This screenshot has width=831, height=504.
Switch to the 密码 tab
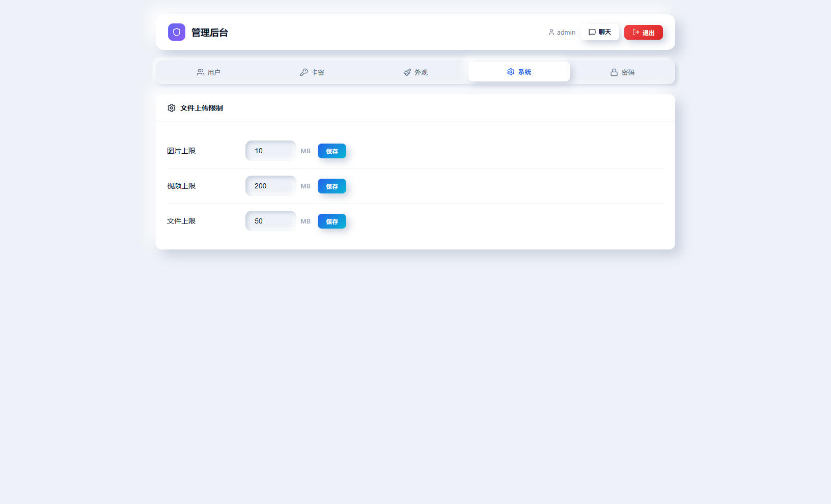tap(622, 72)
